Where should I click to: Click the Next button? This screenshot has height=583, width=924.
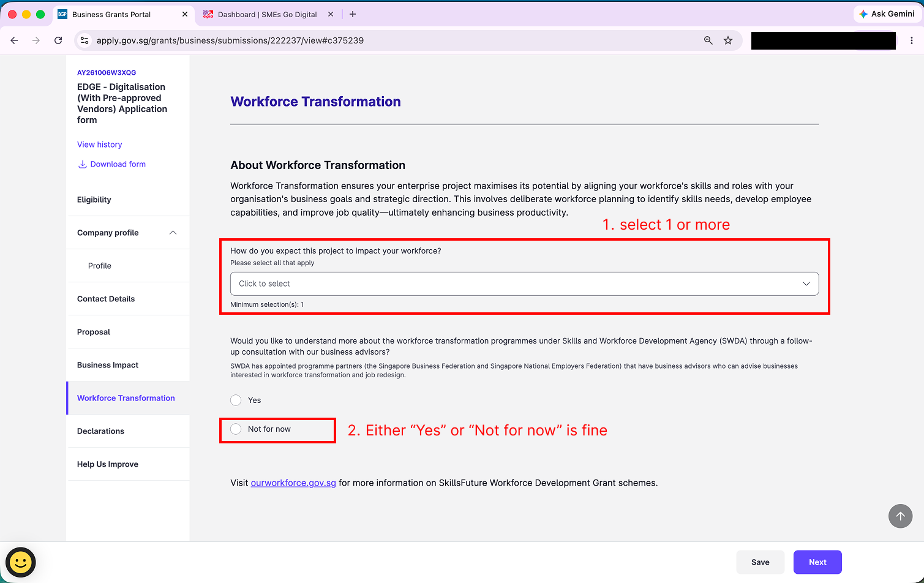pyautogui.click(x=817, y=562)
